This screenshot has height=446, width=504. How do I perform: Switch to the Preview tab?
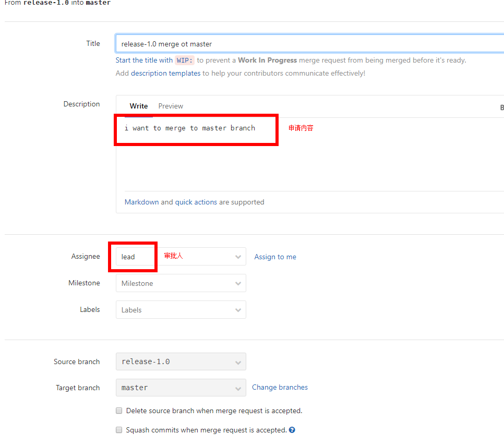coord(171,106)
